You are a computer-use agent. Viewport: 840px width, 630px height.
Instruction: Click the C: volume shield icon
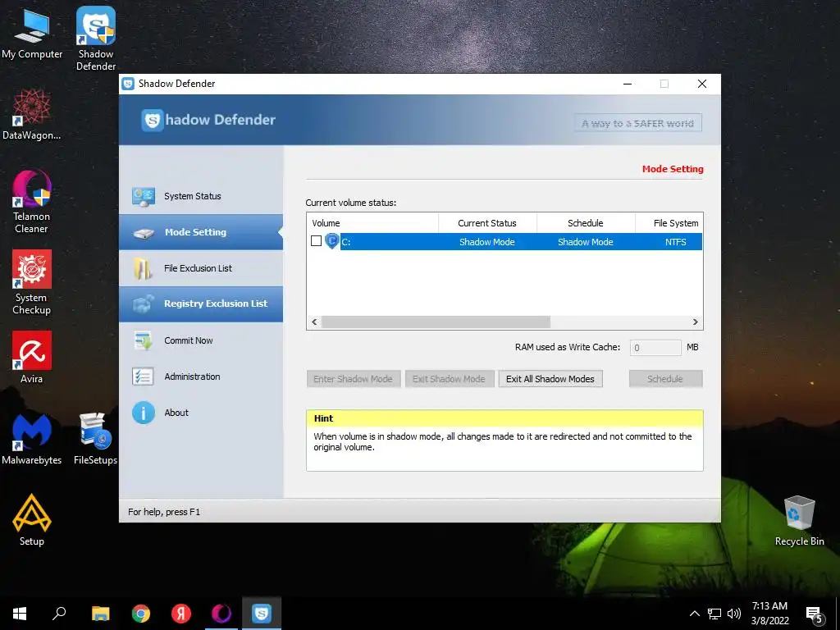tap(332, 241)
